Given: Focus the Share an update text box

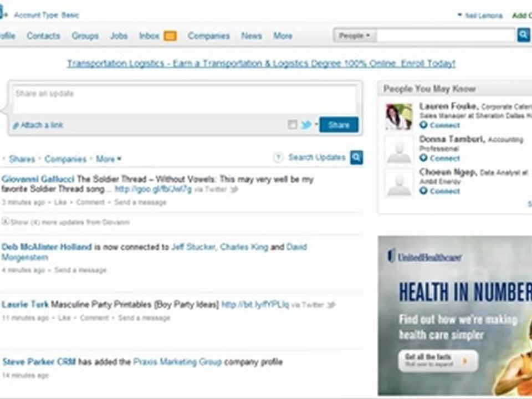Looking at the screenshot, I should pyautogui.click(x=185, y=99).
